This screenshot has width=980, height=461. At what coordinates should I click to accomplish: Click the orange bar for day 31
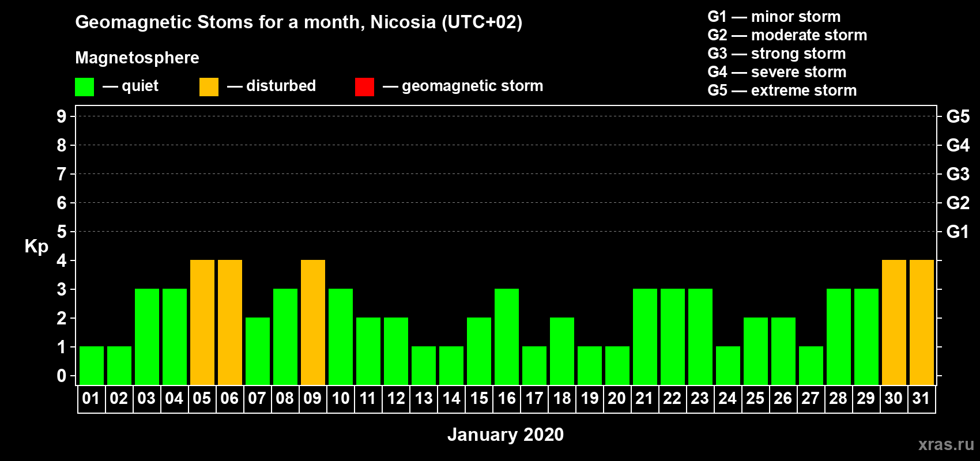point(922,322)
